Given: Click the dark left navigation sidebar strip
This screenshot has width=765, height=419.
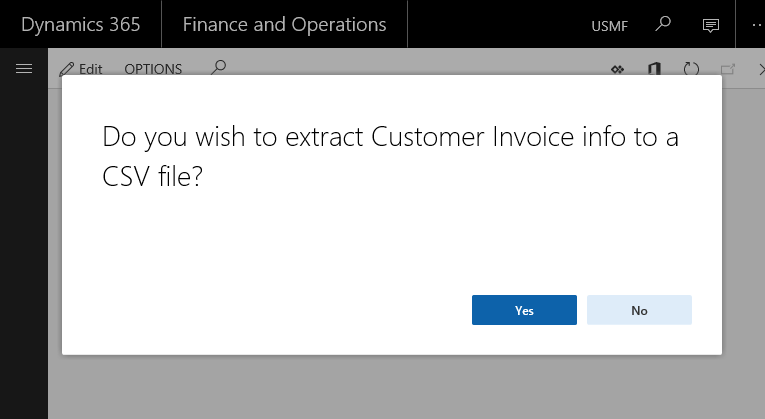Looking at the screenshot, I should 23,250.
